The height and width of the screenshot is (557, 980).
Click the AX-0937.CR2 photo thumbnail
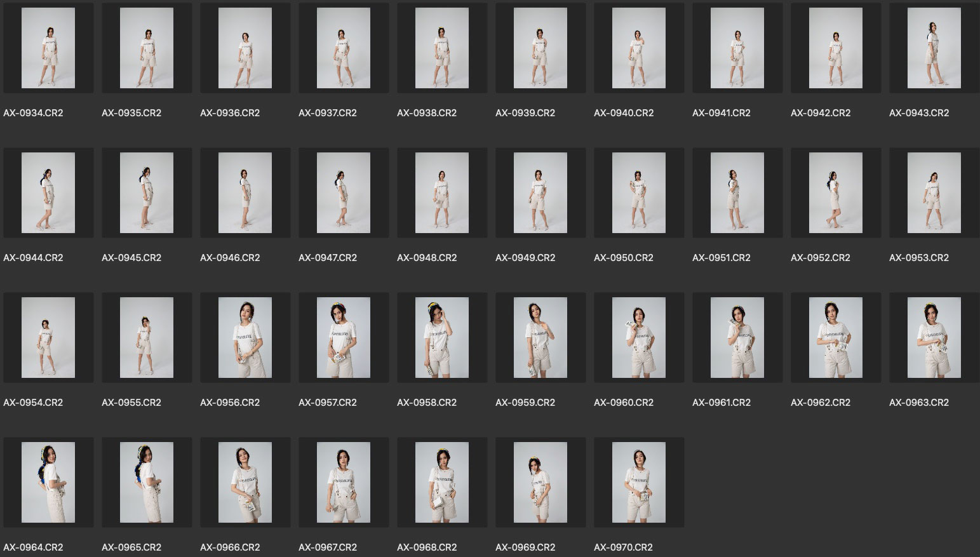[x=344, y=48]
